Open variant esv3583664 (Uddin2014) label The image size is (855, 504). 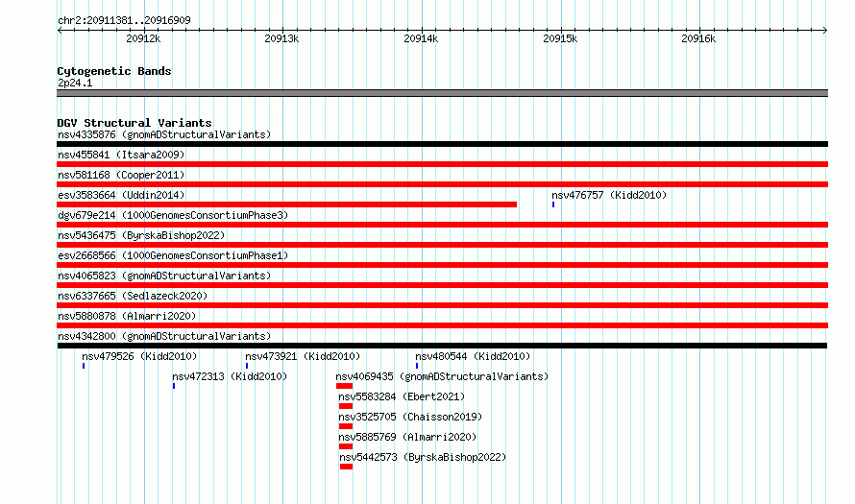[x=121, y=195]
